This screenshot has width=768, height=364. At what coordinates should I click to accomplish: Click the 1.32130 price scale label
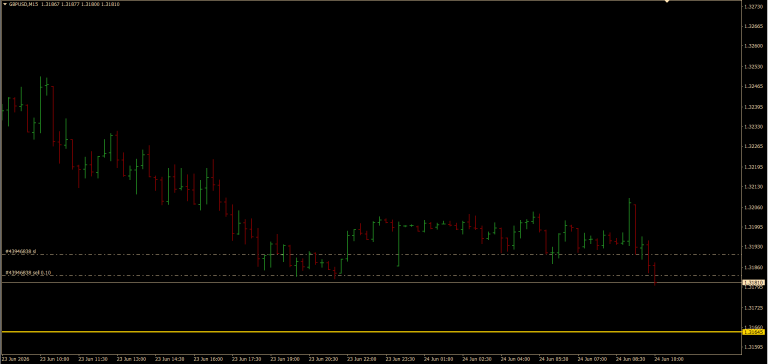753,187
